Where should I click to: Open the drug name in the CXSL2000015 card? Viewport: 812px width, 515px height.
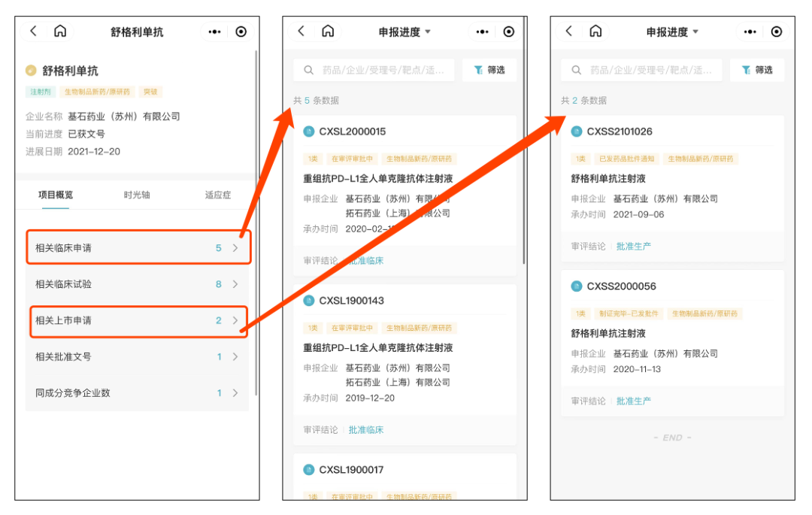click(378, 179)
